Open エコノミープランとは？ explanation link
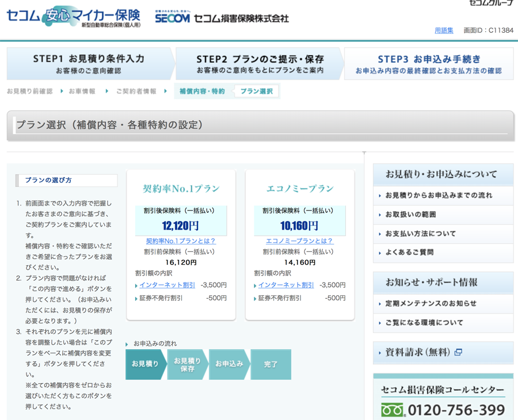 click(x=299, y=241)
